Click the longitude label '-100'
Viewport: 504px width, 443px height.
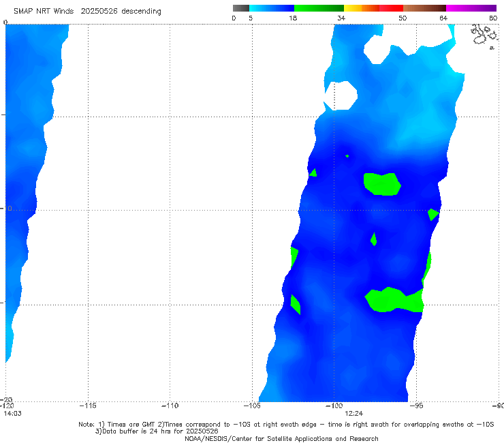334,406
